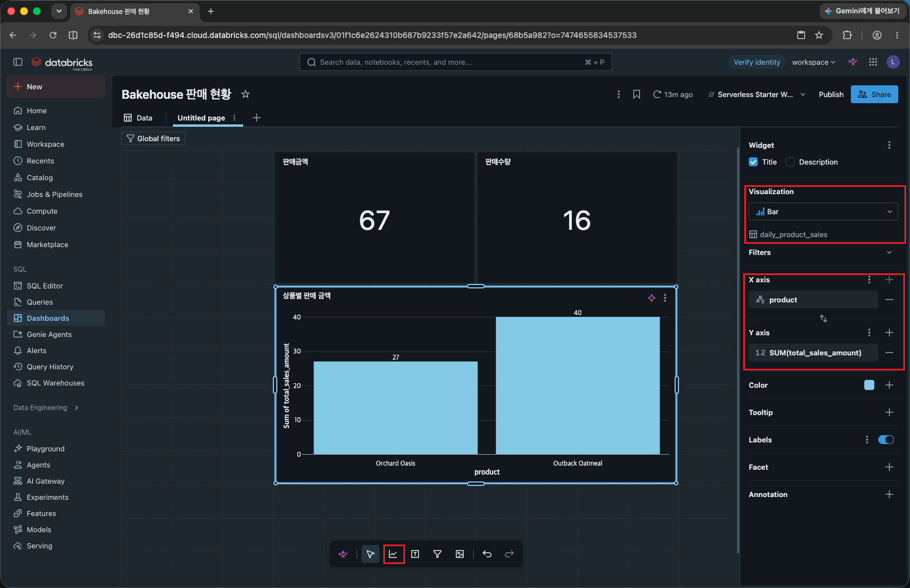Select the add visualization chart tool
This screenshot has width=910, height=588.
(x=393, y=554)
